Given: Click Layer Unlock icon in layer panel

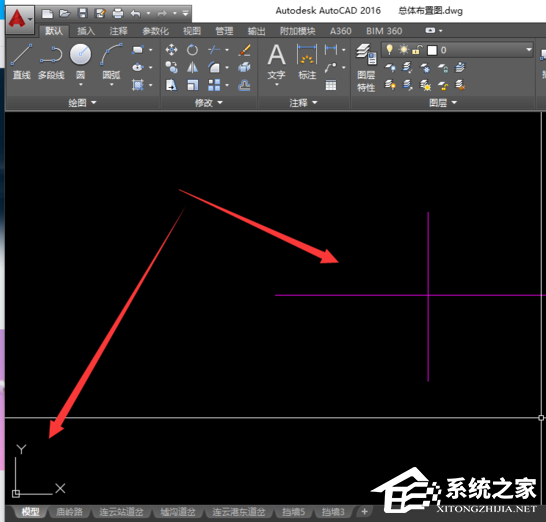Looking at the screenshot, I should click(443, 85).
